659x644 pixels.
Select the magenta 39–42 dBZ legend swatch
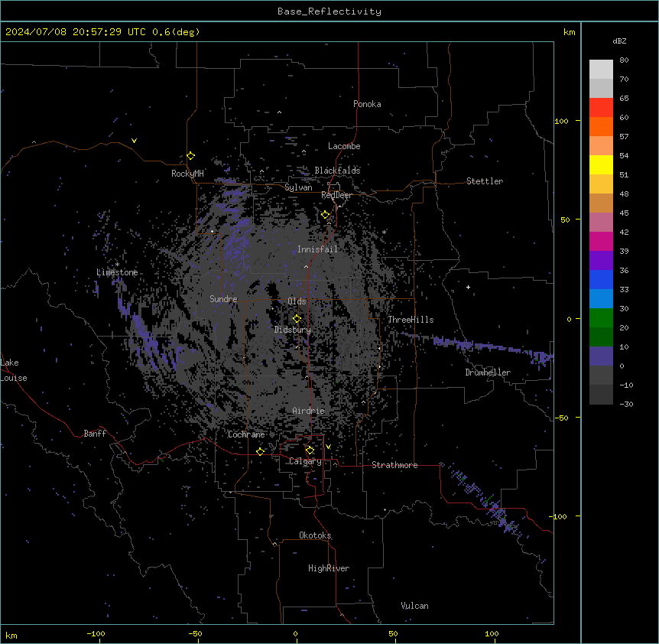click(x=601, y=241)
